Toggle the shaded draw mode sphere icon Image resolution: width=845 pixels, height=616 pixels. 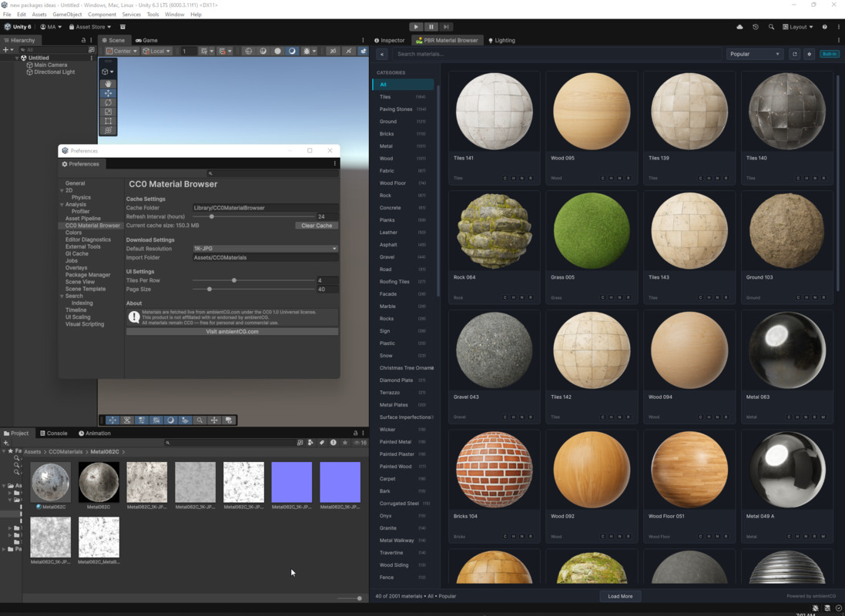(x=277, y=51)
